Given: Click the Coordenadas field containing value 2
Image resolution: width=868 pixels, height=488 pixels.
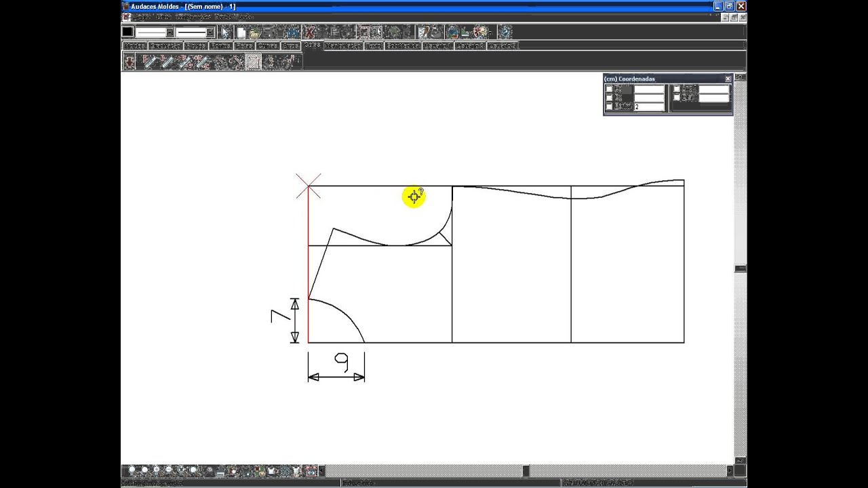Looking at the screenshot, I should click(x=649, y=107).
